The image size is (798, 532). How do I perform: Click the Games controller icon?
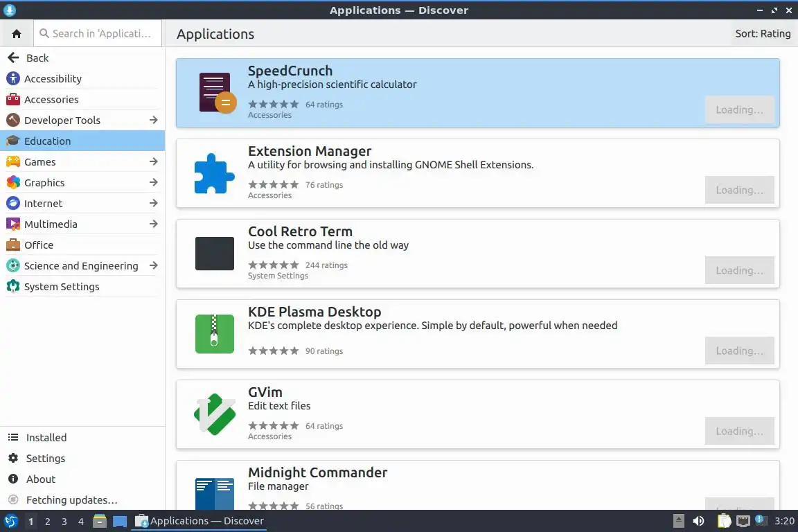12,162
